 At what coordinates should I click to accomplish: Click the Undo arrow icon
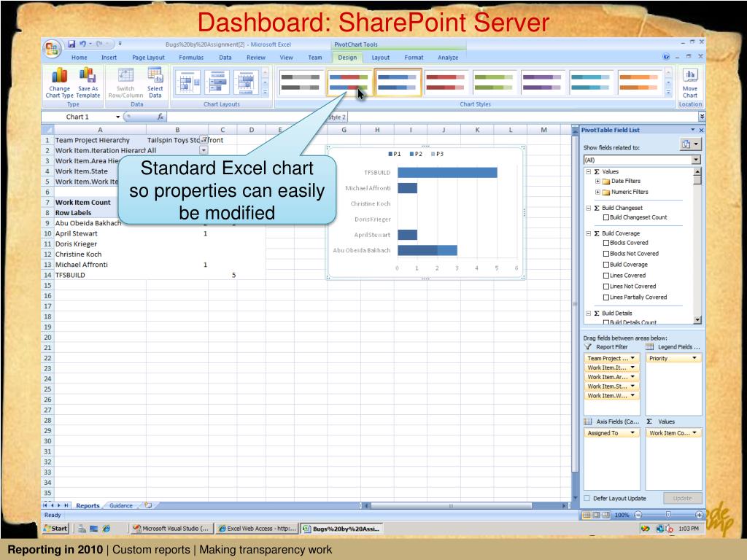coord(82,44)
